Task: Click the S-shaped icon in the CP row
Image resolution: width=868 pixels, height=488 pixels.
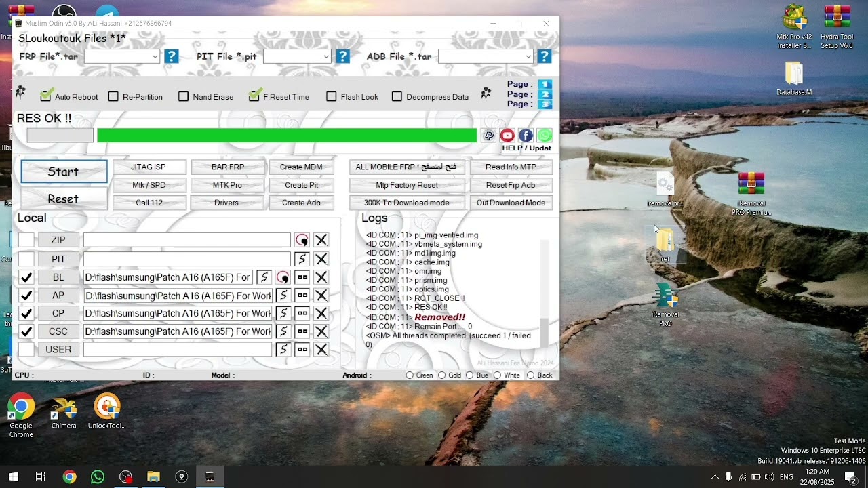Action: point(283,313)
